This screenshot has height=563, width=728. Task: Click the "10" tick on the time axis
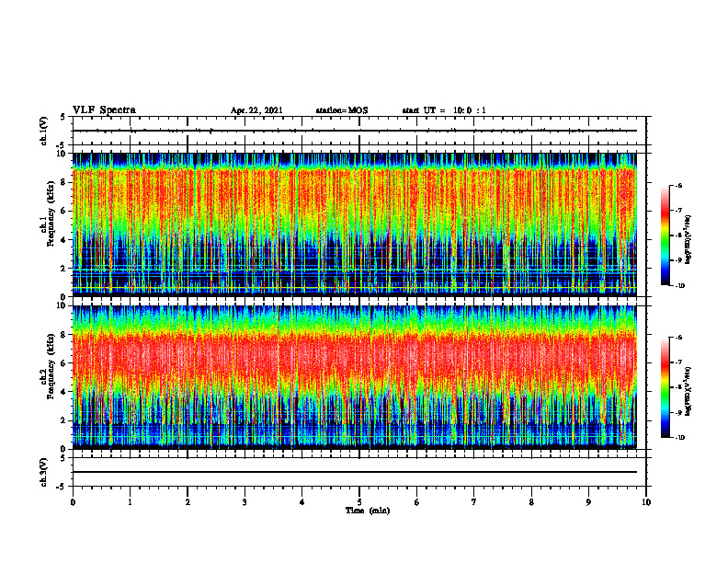[x=646, y=502]
